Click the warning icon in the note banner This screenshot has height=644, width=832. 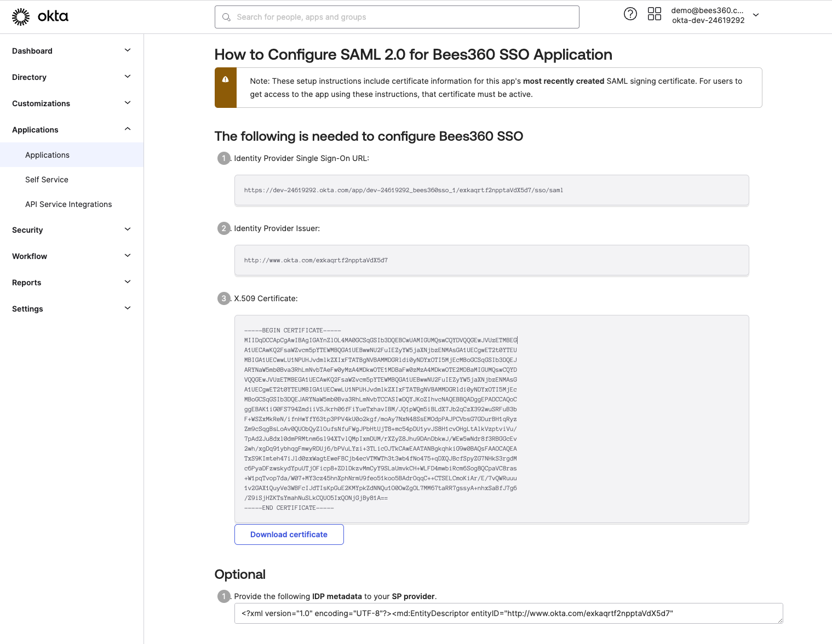(x=225, y=79)
